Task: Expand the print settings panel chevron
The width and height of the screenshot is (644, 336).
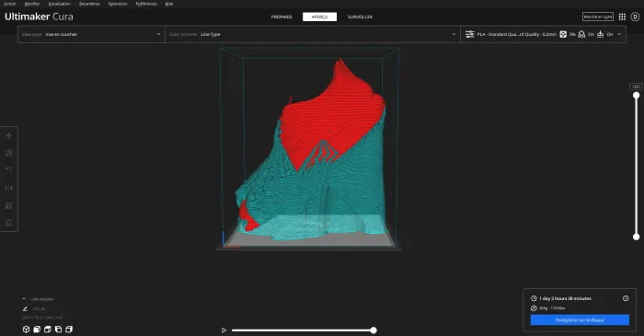Action: (619, 34)
